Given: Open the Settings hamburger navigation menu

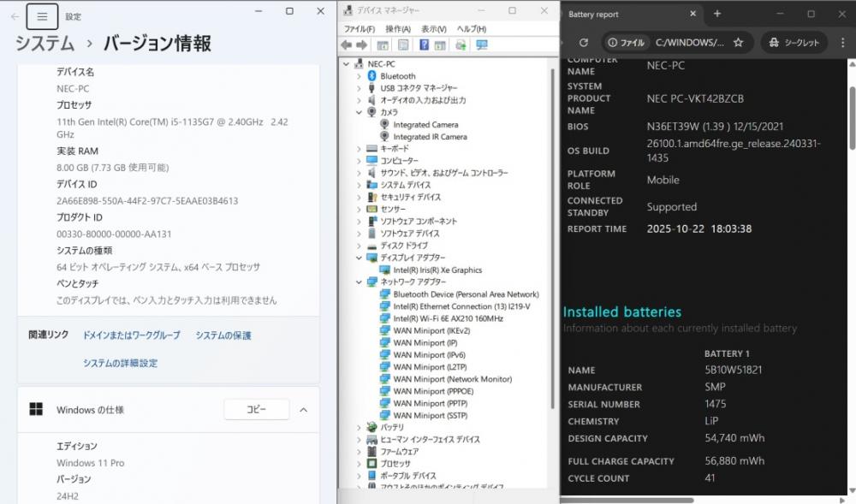Looking at the screenshot, I should [x=42, y=16].
